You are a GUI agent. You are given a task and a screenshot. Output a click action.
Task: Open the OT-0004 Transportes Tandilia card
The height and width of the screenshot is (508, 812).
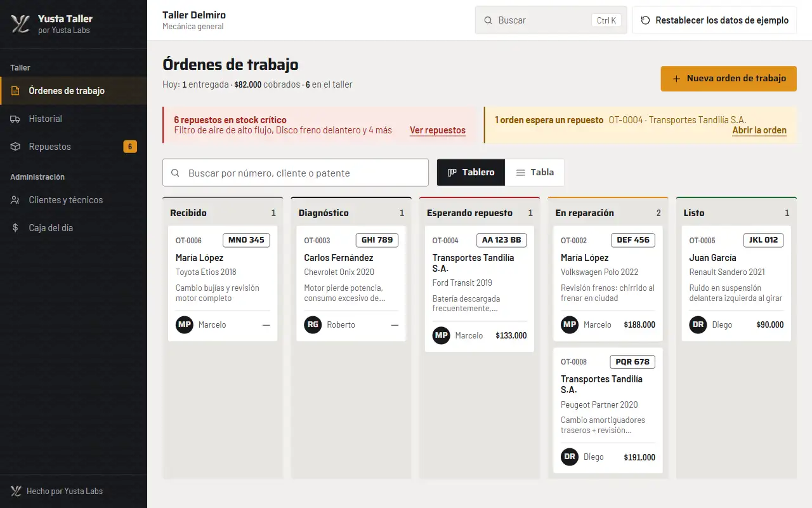tap(480, 289)
